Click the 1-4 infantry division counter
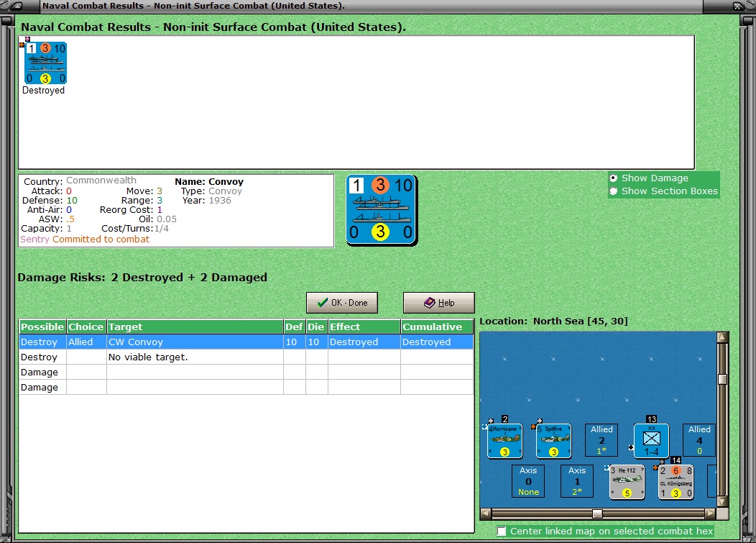Image resolution: width=756 pixels, height=543 pixels. click(x=651, y=441)
